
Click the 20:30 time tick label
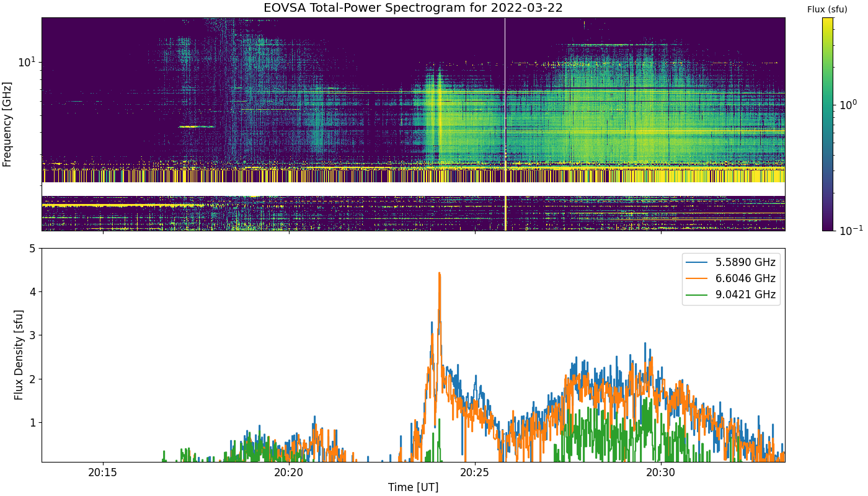[661, 473]
